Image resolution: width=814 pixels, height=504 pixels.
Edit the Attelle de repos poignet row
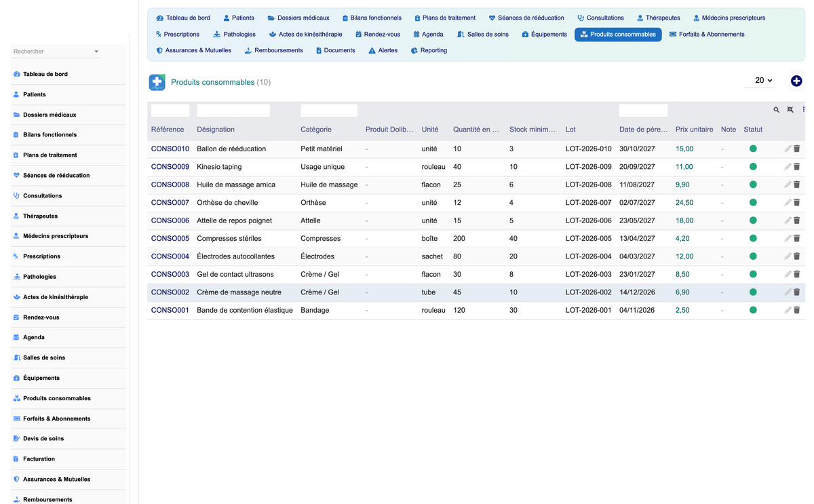click(x=788, y=220)
